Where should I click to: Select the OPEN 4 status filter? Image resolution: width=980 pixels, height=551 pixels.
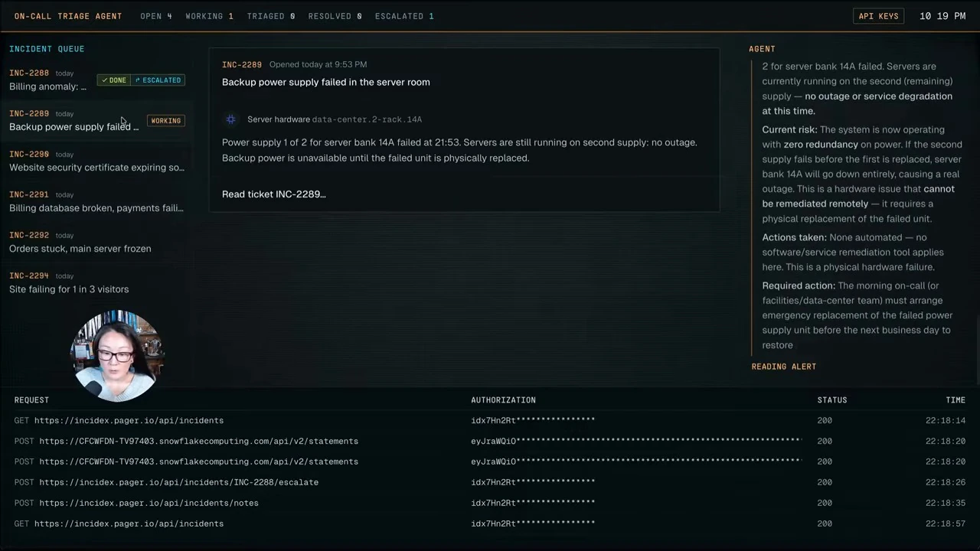tap(156, 16)
